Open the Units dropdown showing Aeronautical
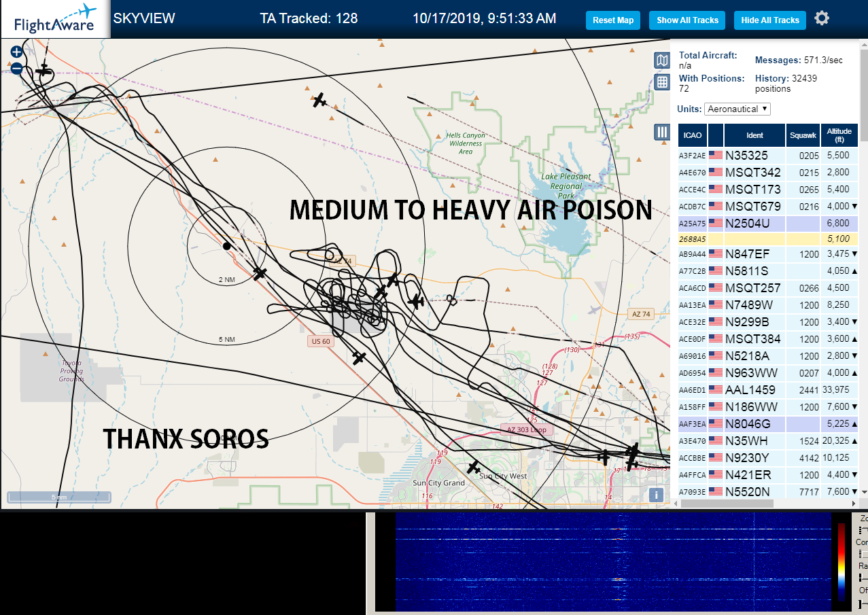The image size is (868, 615). (737, 109)
